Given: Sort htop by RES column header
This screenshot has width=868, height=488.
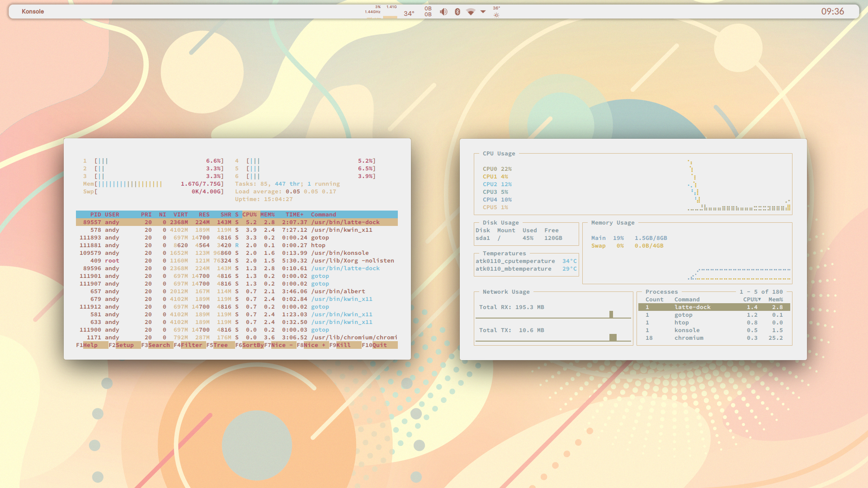Looking at the screenshot, I should tap(204, 215).
